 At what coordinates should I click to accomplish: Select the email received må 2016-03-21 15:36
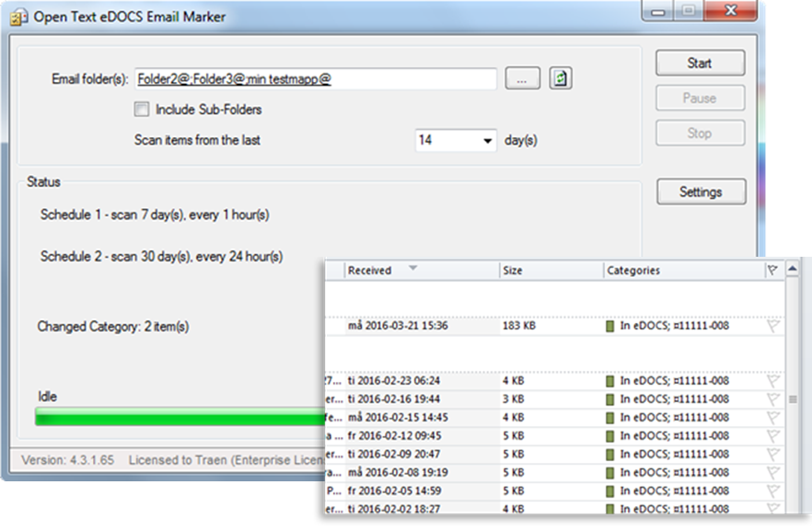tap(554, 326)
